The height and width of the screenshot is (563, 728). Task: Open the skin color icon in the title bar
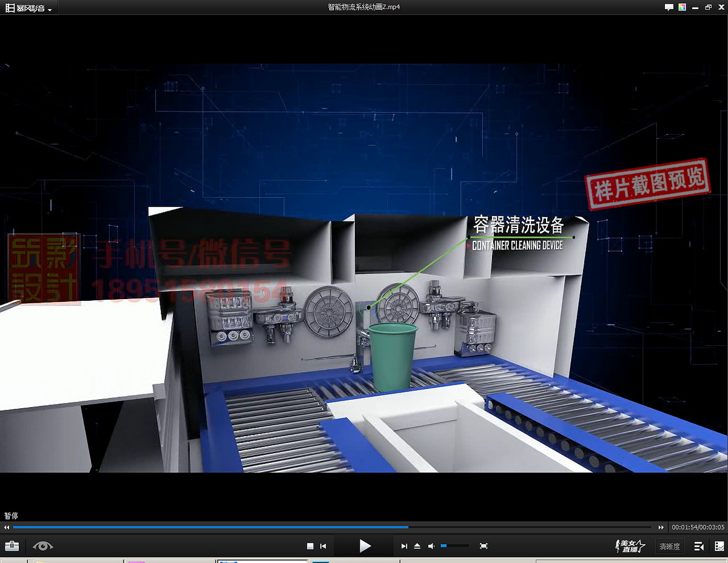682,7
